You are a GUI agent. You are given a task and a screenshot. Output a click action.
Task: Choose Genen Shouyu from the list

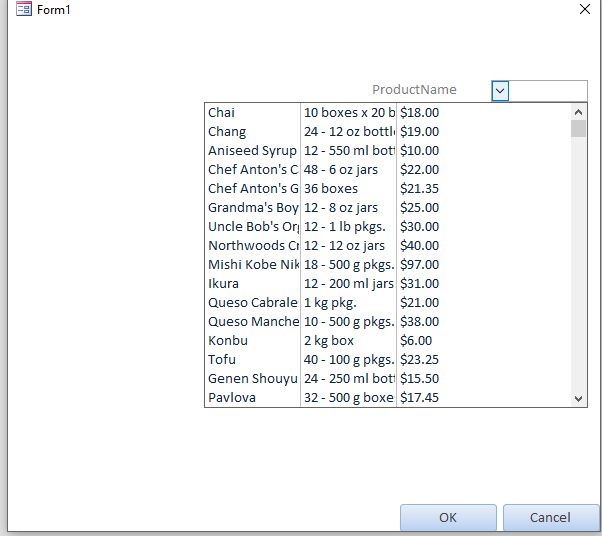[x=388, y=379]
